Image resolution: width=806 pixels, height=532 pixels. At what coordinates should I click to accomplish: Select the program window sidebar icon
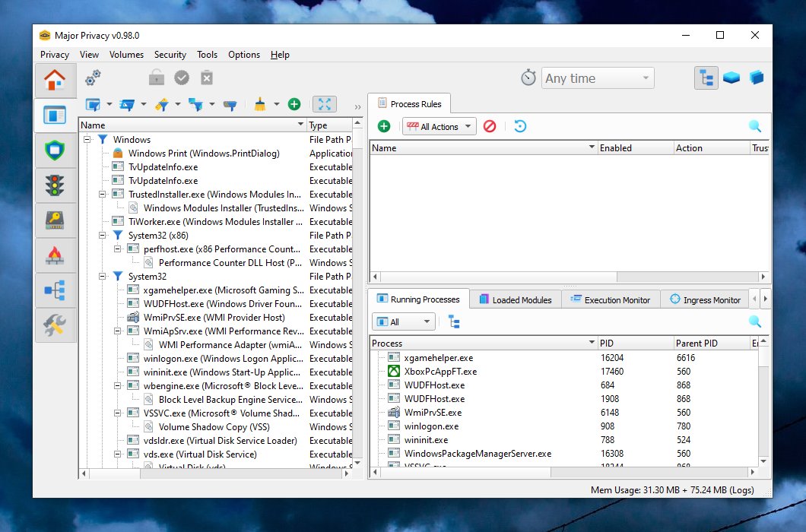click(x=55, y=115)
